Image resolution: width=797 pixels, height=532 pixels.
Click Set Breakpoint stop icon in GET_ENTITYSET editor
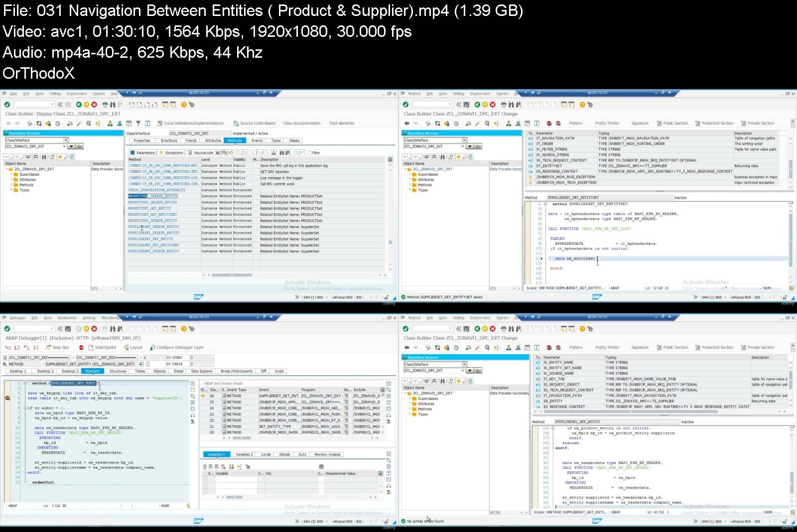[x=549, y=124]
